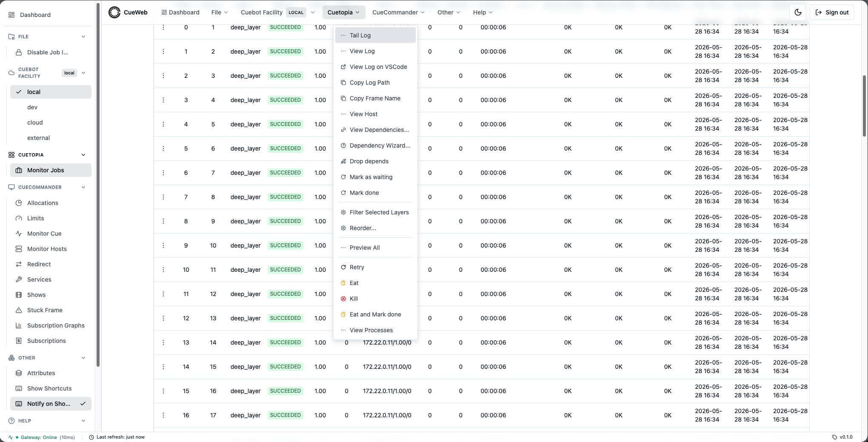The image size is (868, 442).
Task: Click the Kill red icon in the context menu
Action: point(343,299)
